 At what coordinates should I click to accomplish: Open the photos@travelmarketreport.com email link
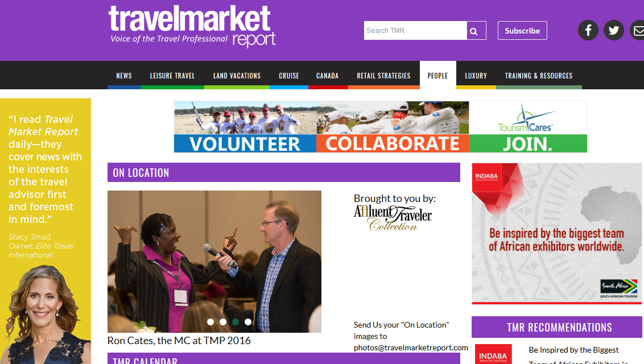411,348
